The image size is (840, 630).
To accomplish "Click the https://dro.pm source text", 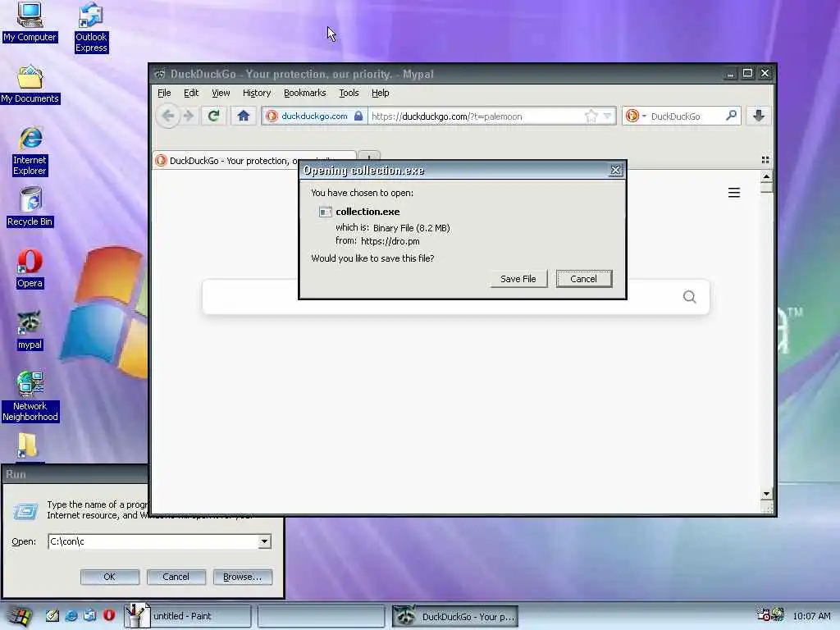I will pos(390,241).
